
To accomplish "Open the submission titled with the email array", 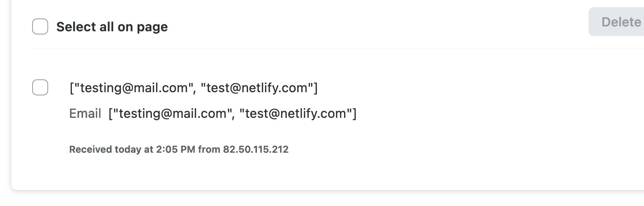I will tap(193, 88).
